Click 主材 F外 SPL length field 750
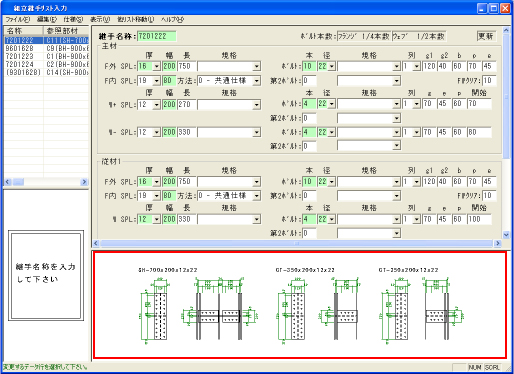 point(186,66)
